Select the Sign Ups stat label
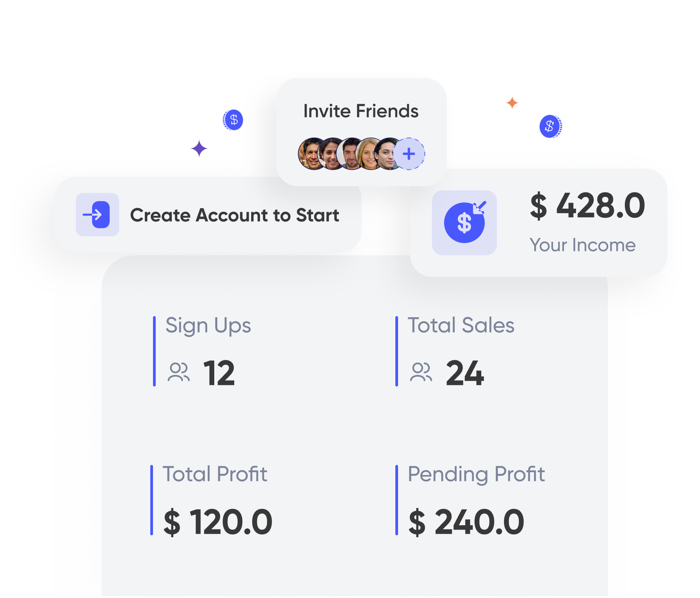Viewport: 700px width, 598px height. [208, 325]
